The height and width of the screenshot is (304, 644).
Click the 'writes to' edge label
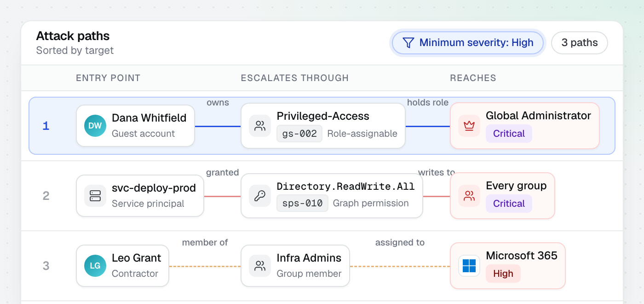pyautogui.click(x=437, y=173)
